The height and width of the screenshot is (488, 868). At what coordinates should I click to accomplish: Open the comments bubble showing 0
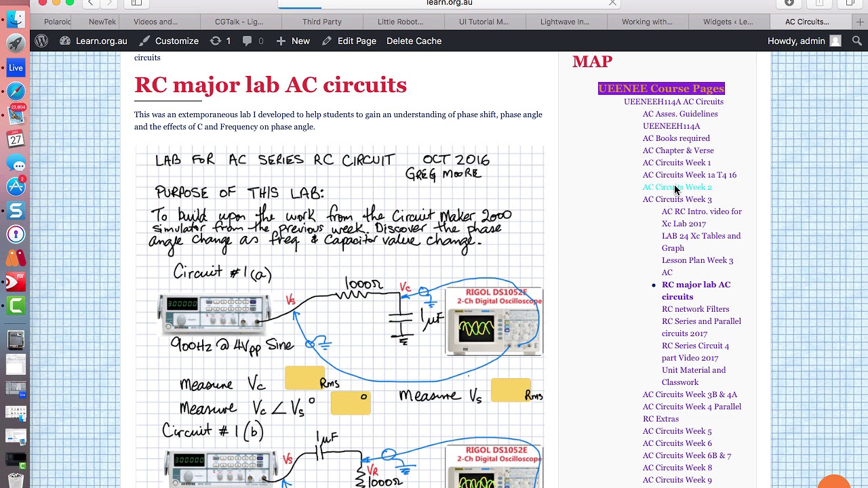253,41
